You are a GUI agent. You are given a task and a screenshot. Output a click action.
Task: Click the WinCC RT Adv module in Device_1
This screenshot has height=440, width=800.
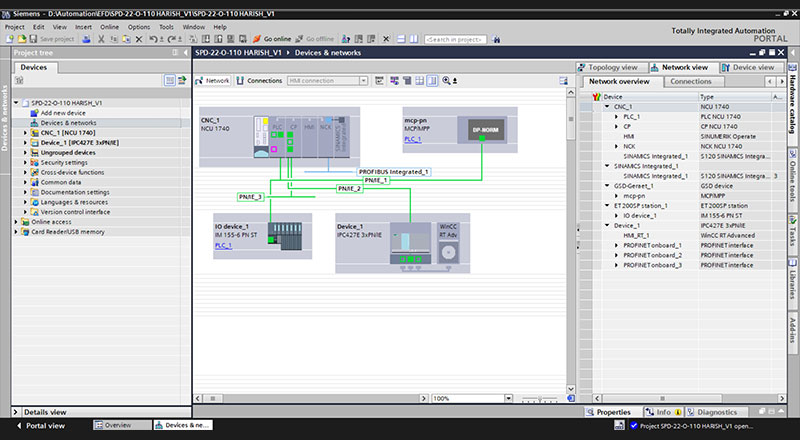click(x=448, y=243)
